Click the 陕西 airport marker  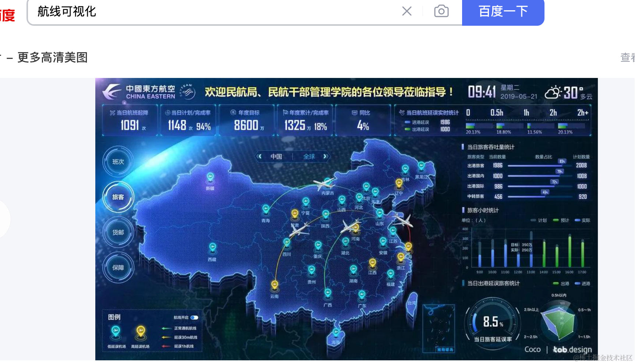click(x=326, y=215)
